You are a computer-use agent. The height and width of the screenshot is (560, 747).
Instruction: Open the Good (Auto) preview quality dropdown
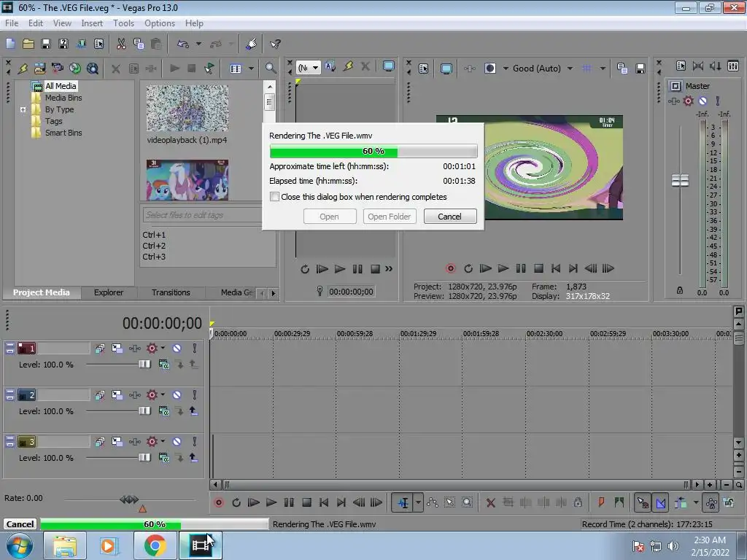click(570, 69)
